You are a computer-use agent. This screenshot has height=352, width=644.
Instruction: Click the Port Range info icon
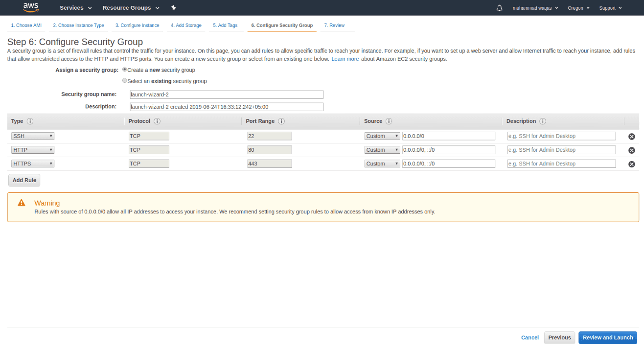pos(281,121)
